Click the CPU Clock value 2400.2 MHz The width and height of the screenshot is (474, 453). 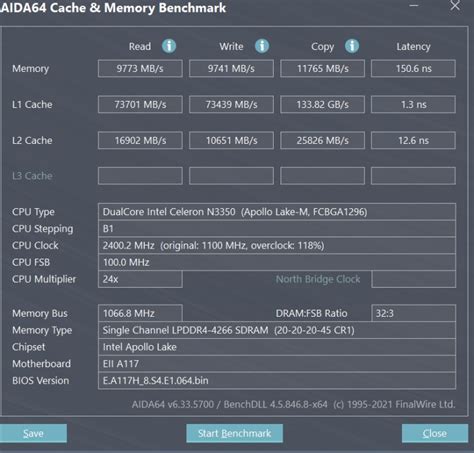(277, 246)
